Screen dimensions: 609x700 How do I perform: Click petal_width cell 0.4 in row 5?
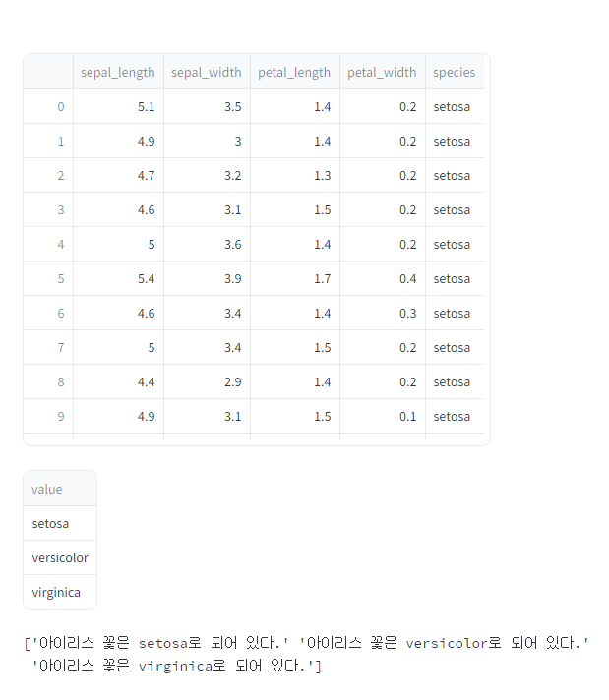point(383,278)
